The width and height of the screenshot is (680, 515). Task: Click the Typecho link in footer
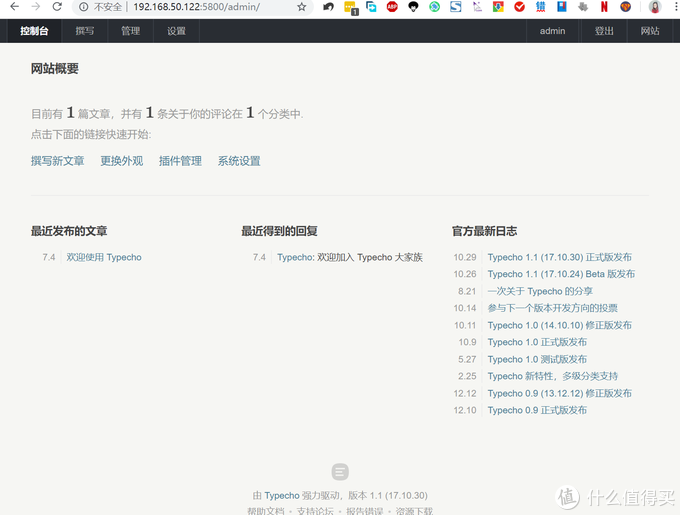tap(282, 495)
